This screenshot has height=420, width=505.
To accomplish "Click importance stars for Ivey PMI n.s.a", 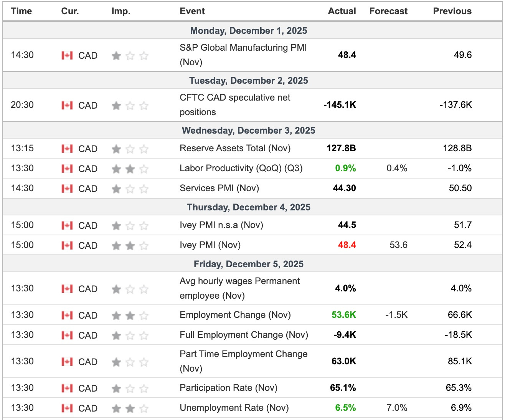I will pyautogui.click(x=130, y=226).
